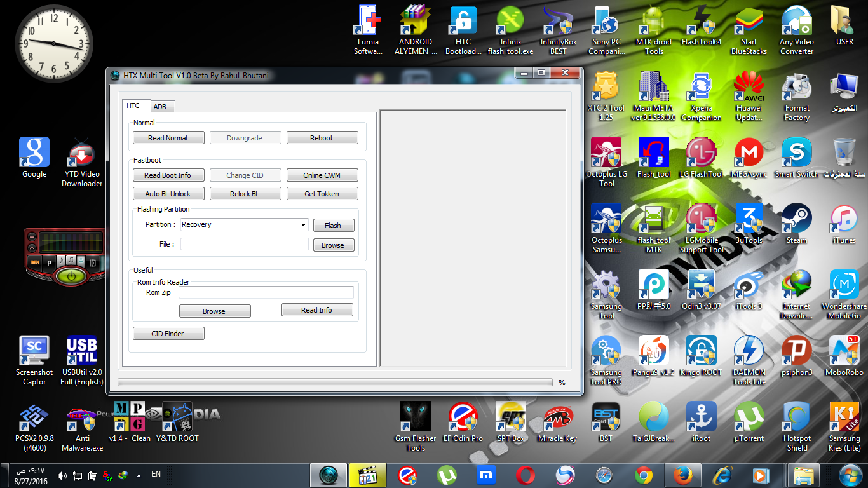868x488 pixels.
Task: Click the Reboot button
Action: [322, 138]
